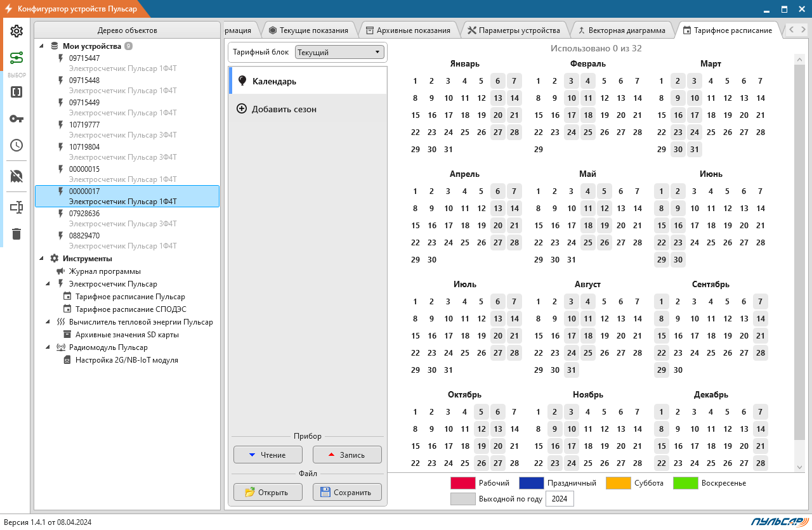Image resolution: width=812 pixels, height=530 pixels.
Task: Click calendar icon for Тарифное расписание Пульсар
Action: point(67,297)
